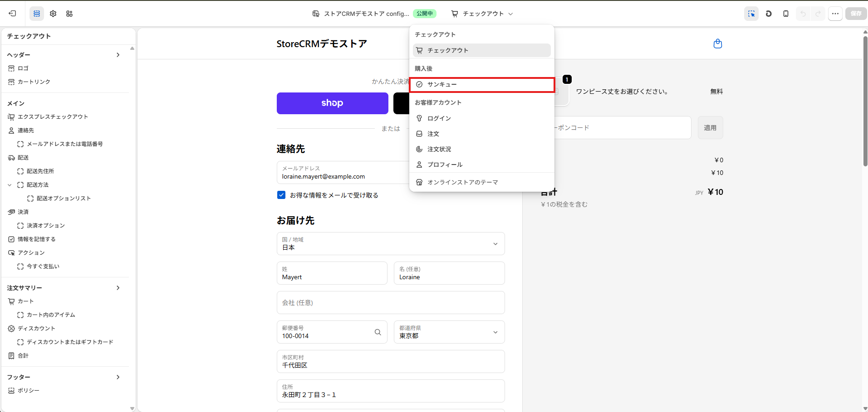The width and height of the screenshot is (868, 412).
Task: Open the three-dots more actions menu
Action: tap(835, 14)
